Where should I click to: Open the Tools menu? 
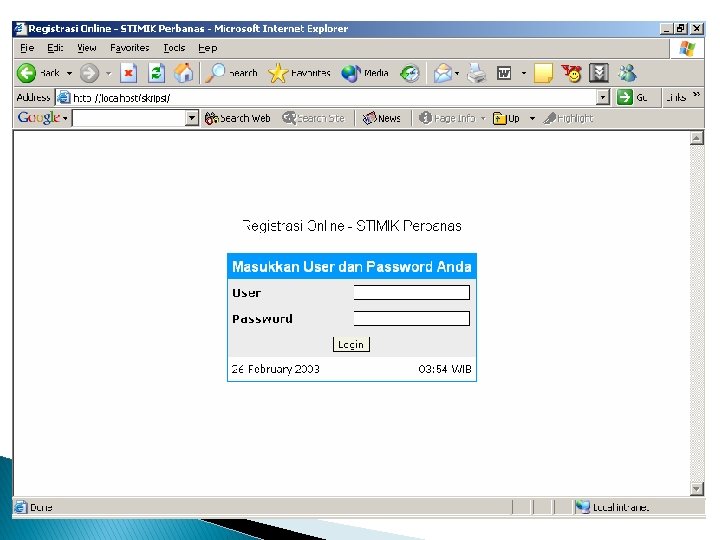coord(174,48)
